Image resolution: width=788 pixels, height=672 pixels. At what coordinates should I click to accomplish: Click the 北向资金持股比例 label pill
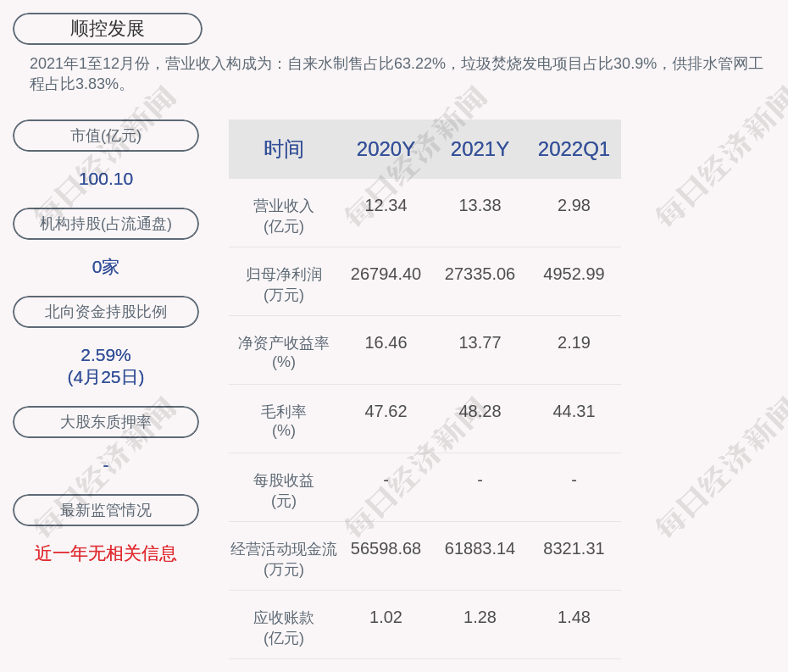[106, 312]
